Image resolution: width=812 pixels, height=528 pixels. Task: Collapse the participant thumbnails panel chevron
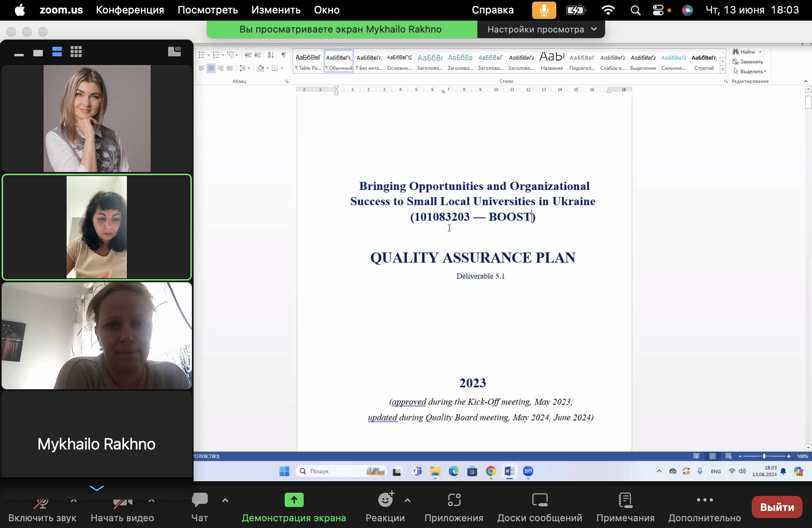(x=97, y=488)
